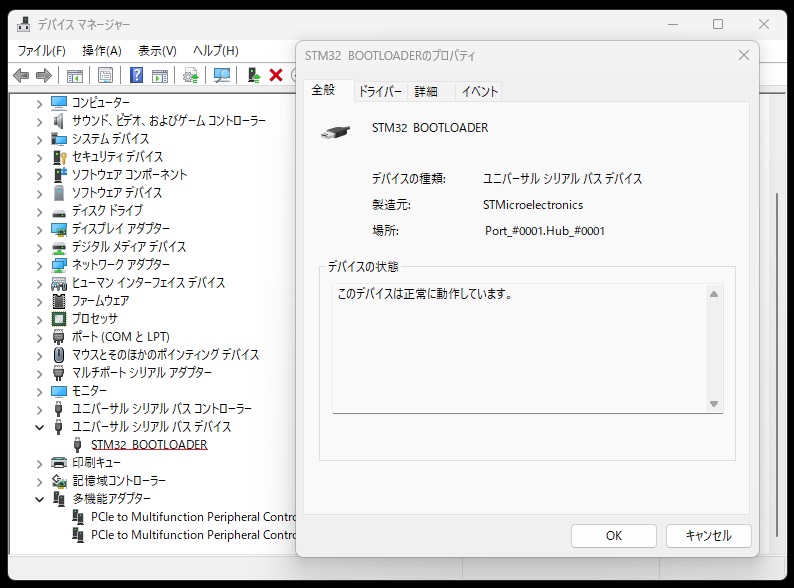The height and width of the screenshot is (588, 794).
Task: Click USB plug icon beside STM32 BOOTLOADER tree item
Action: 77,445
